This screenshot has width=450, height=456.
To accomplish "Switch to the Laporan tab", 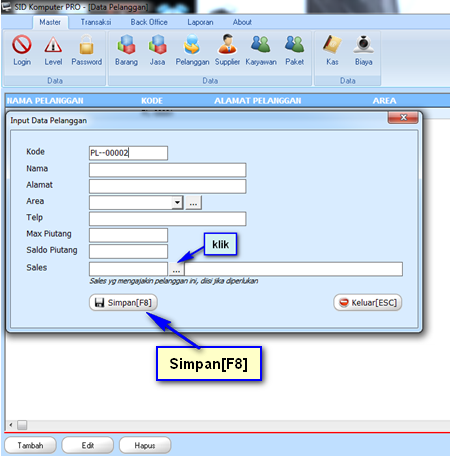I will (x=200, y=22).
